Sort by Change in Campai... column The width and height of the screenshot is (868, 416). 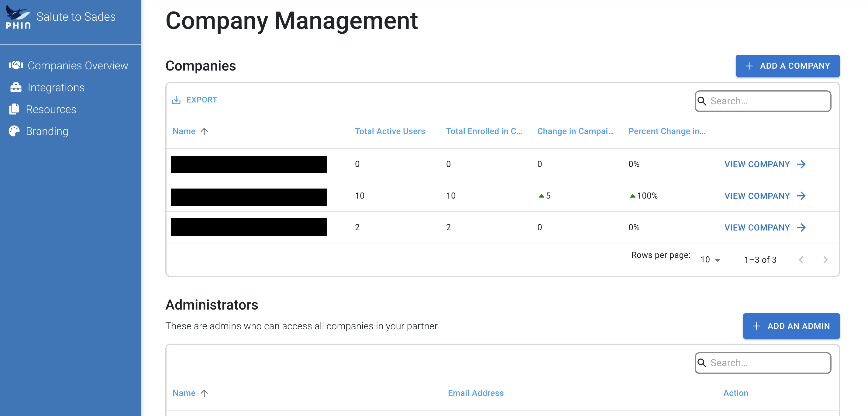point(575,131)
